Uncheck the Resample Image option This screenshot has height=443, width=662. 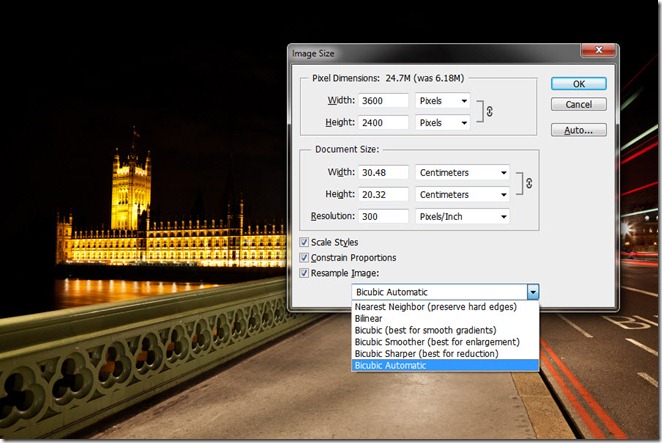tap(307, 272)
